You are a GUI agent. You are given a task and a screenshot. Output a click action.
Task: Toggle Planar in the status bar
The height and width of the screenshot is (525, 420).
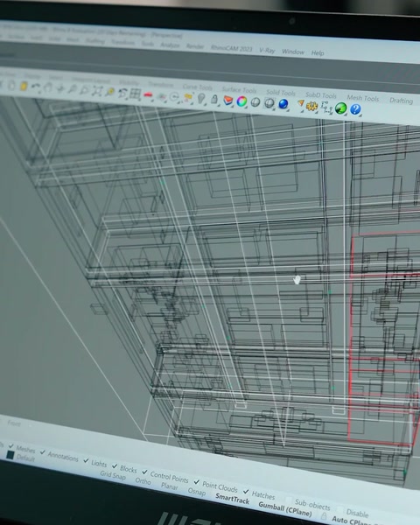point(170,486)
